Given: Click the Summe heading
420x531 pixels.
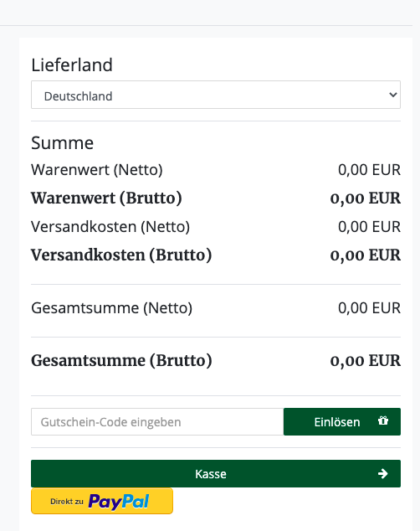Looking at the screenshot, I should point(62,143).
